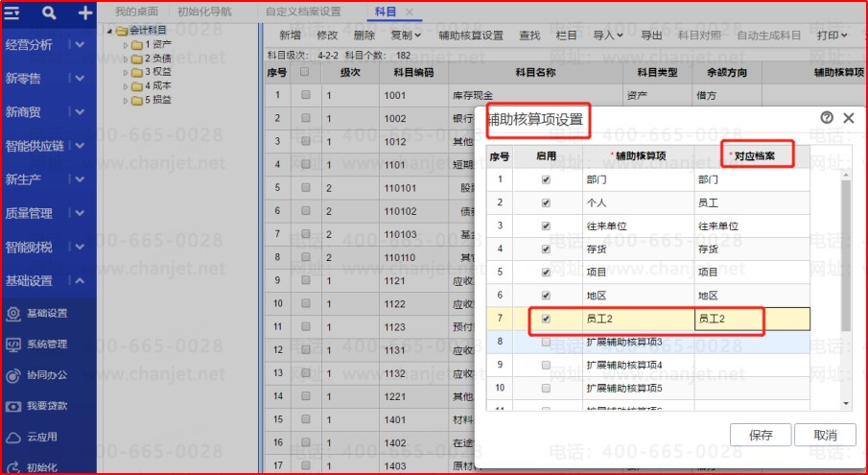The image size is (868, 475).
Task: Click the dialog's vertical scrollbar
Action: (x=845, y=249)
